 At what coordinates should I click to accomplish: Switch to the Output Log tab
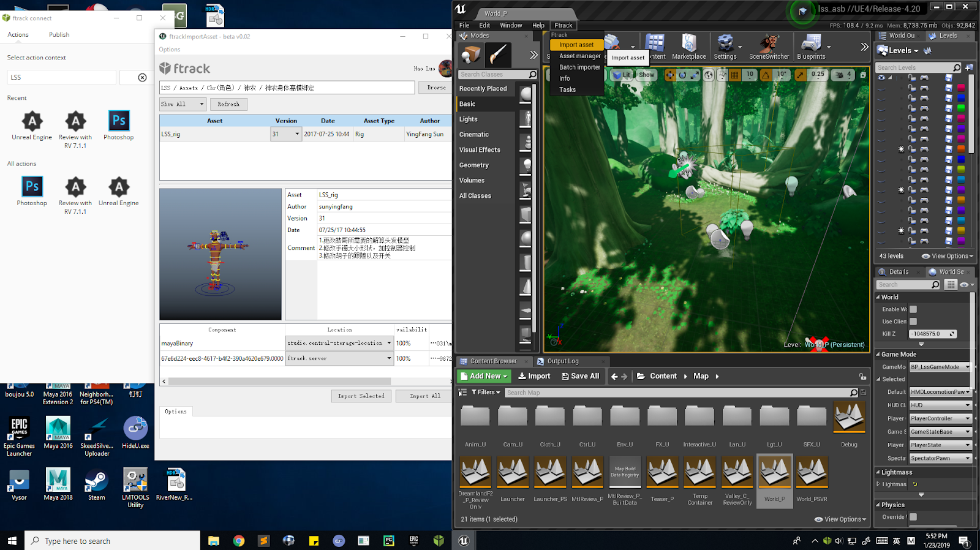coord(562,361)
